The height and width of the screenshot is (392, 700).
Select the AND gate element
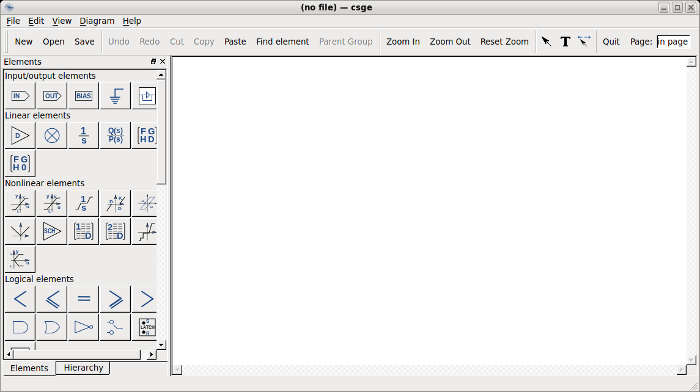[20, 327]
